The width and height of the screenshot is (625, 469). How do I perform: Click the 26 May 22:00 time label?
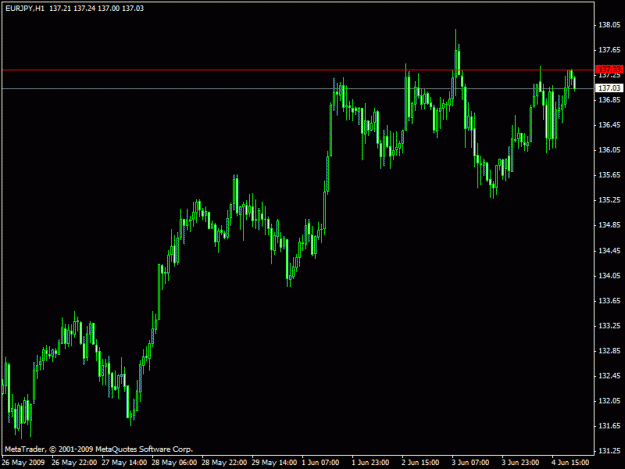[x=74, y=463]
